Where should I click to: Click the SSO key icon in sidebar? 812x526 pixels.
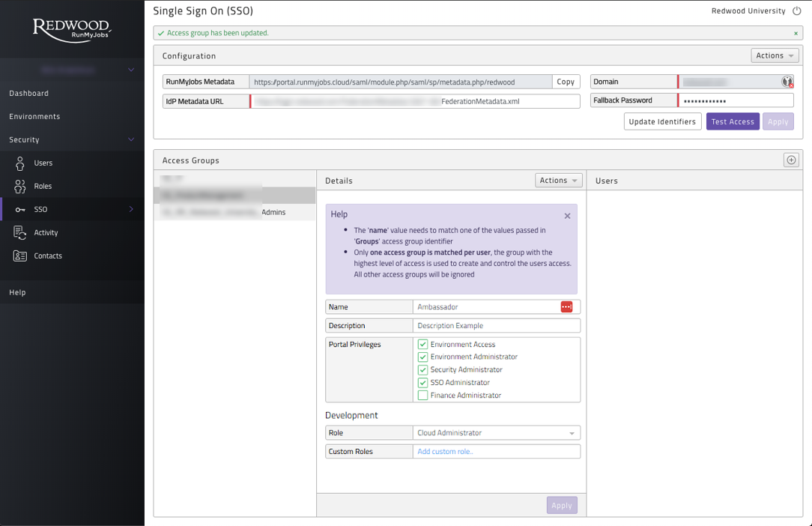(x=20, y=210)
